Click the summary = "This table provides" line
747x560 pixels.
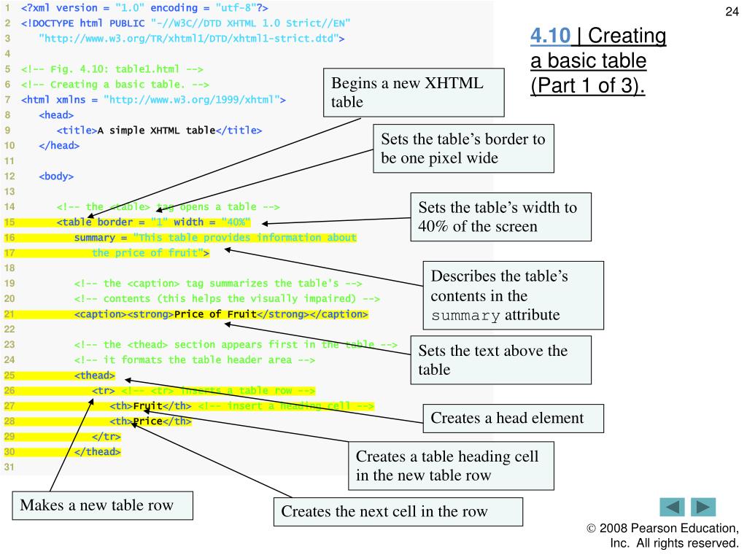click(215, 237)
